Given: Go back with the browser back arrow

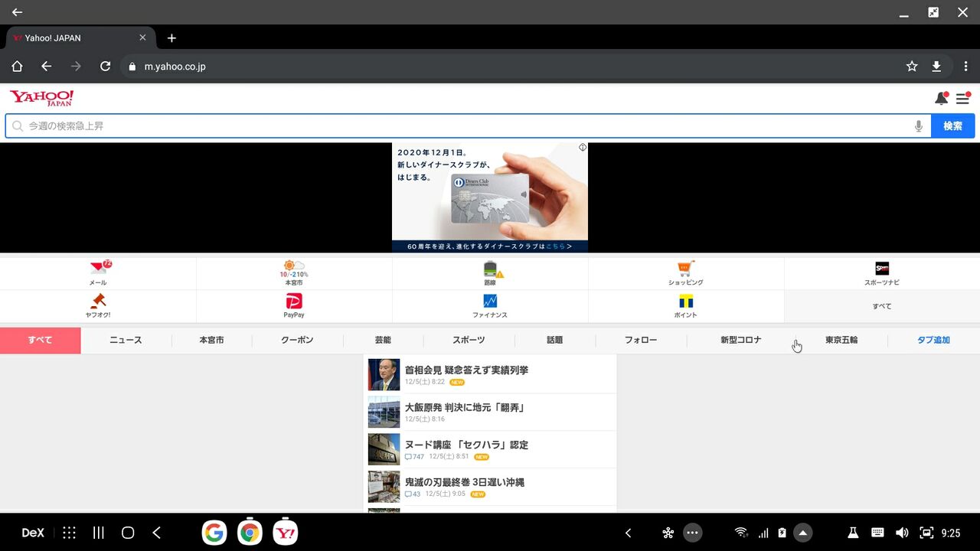Looking at the screenshot, I should (46, 67).
